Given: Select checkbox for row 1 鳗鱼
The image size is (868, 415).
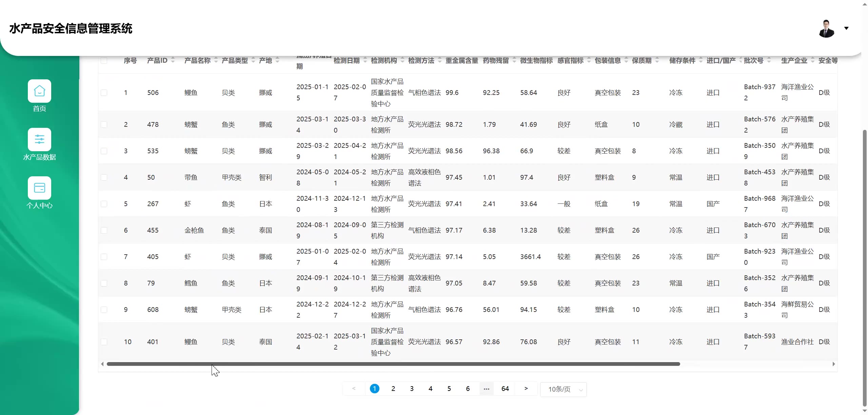Looking at the screenshot, I should click(x=104, y=93).
